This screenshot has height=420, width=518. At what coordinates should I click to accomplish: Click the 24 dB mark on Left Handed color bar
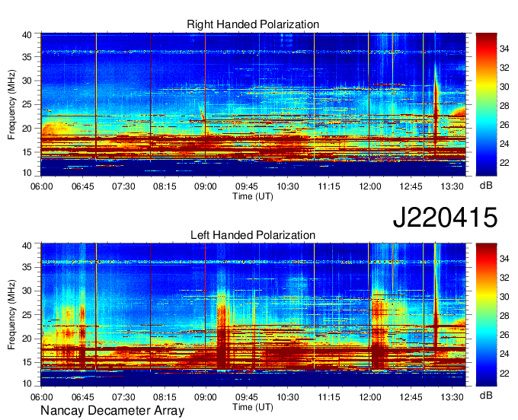pos(504,354)
